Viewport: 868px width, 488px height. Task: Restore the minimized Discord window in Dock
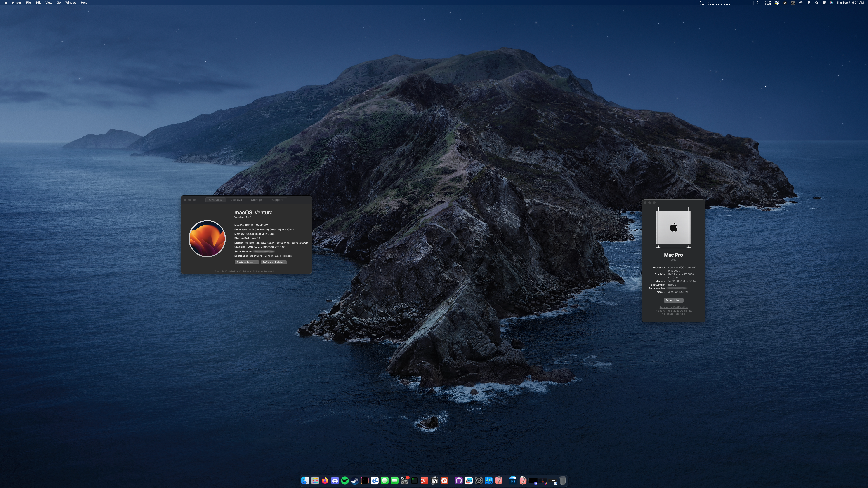533,481
